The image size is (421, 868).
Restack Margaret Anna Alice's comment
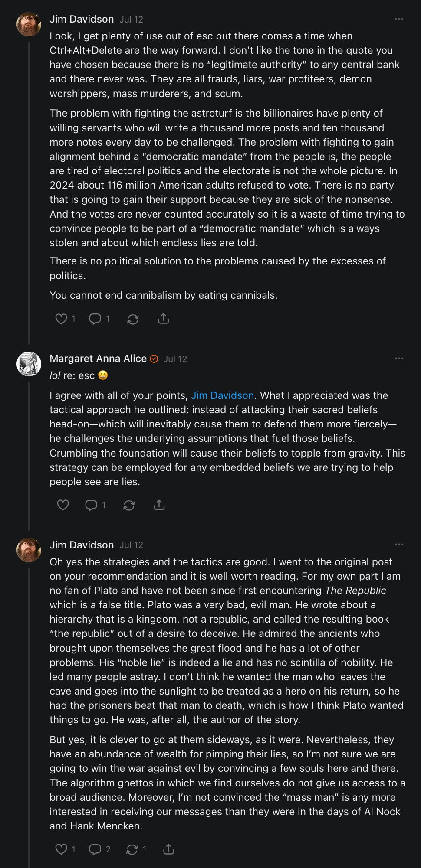point(129,506)
